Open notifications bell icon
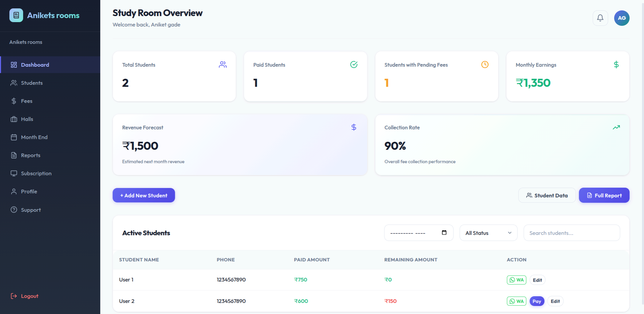The image size is (644, 314). pos(600,18)
